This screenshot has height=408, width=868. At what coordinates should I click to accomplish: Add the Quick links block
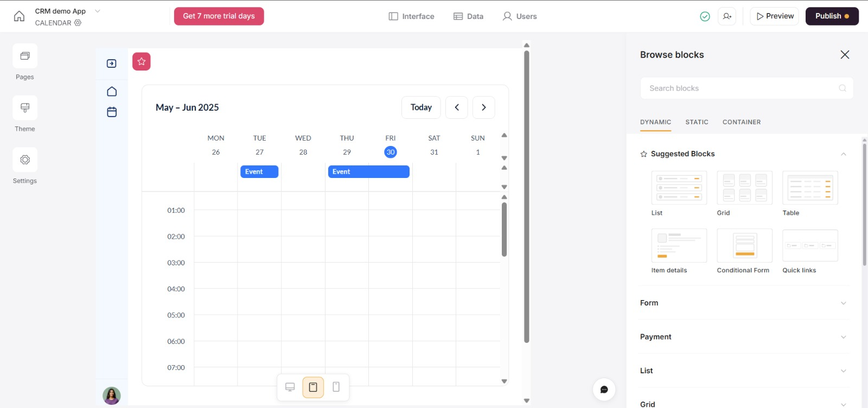(x=810, y=245)
